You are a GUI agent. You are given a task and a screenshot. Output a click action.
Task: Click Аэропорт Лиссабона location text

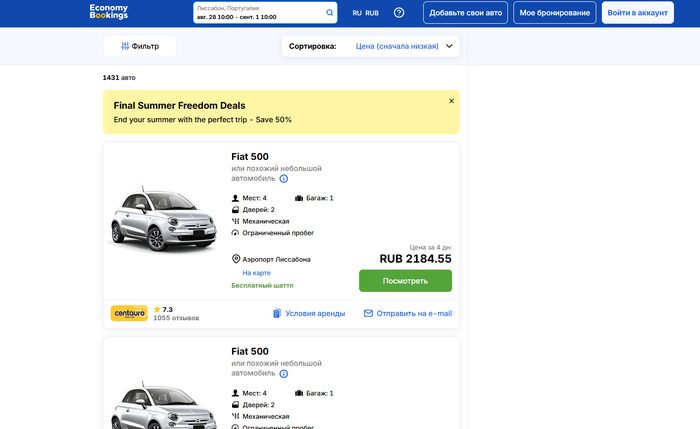click(276, 259)
